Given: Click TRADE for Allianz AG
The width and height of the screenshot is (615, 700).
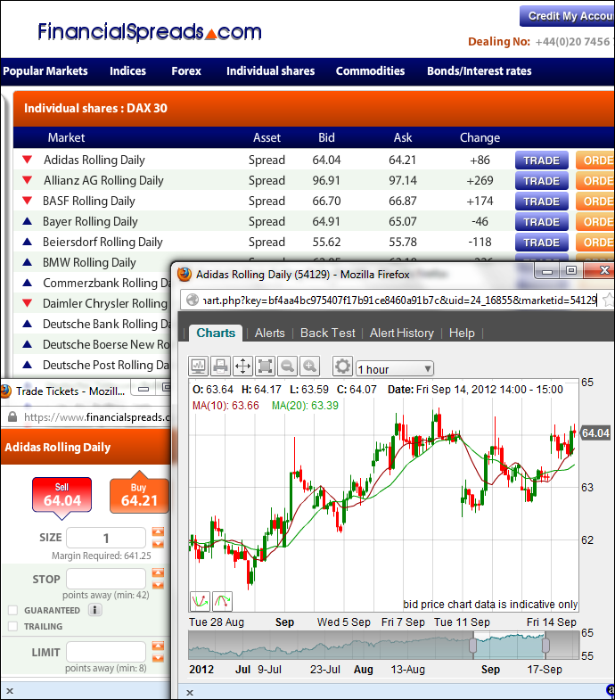Looking at the screenshot, I should (x=542, y=181).
